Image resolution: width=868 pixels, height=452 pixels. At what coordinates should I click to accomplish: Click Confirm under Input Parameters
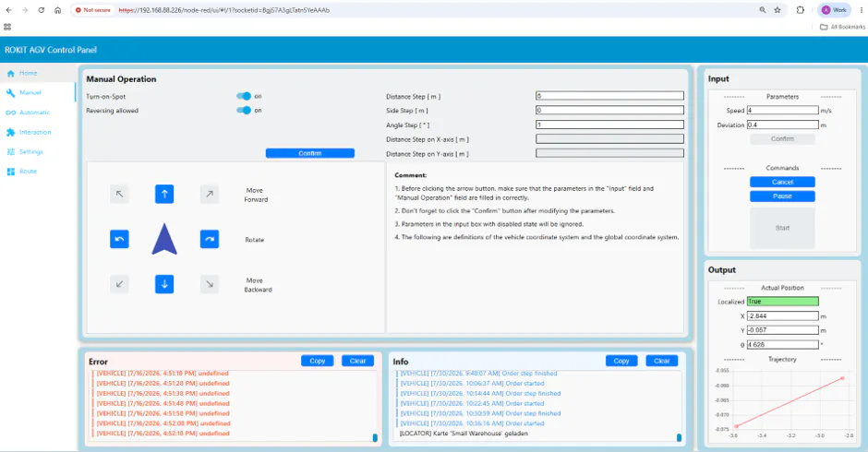(x=782, y=139)
